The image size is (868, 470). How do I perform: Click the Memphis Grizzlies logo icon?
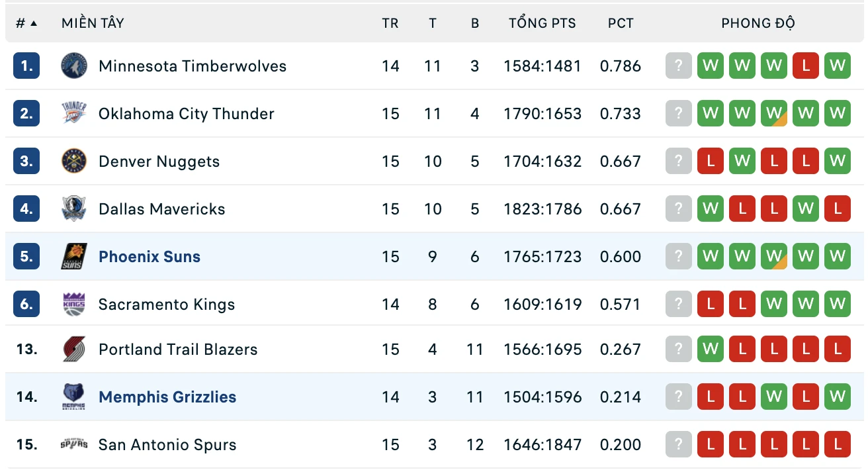pos(74,397)
